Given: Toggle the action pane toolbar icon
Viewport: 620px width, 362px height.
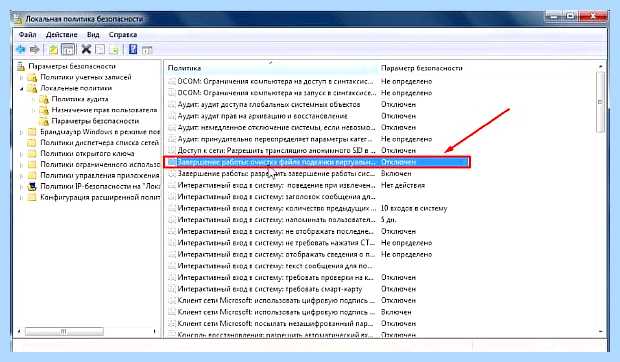Looking at the screenshot, I should pyautogui.click(x=147, y=50).
